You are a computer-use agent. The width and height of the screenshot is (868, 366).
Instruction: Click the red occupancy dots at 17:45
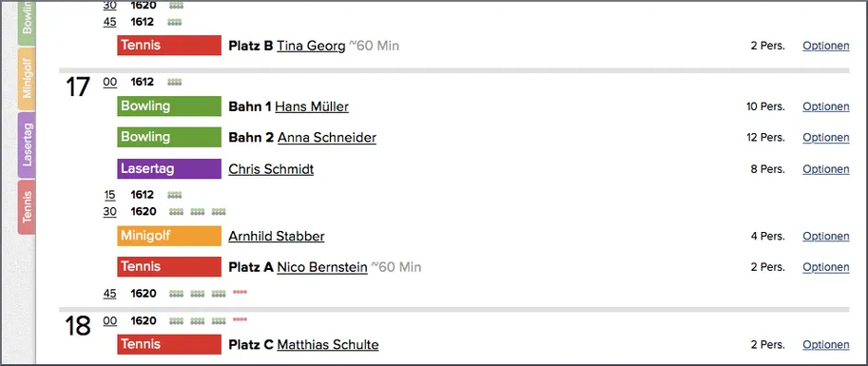[x=240, y=292]
